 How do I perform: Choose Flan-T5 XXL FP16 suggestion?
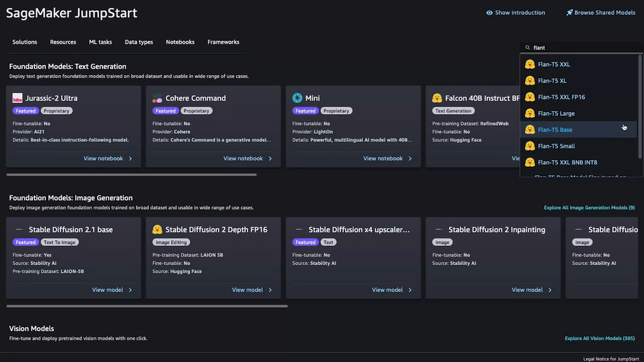pyautogui.click(x=578, y=97)
